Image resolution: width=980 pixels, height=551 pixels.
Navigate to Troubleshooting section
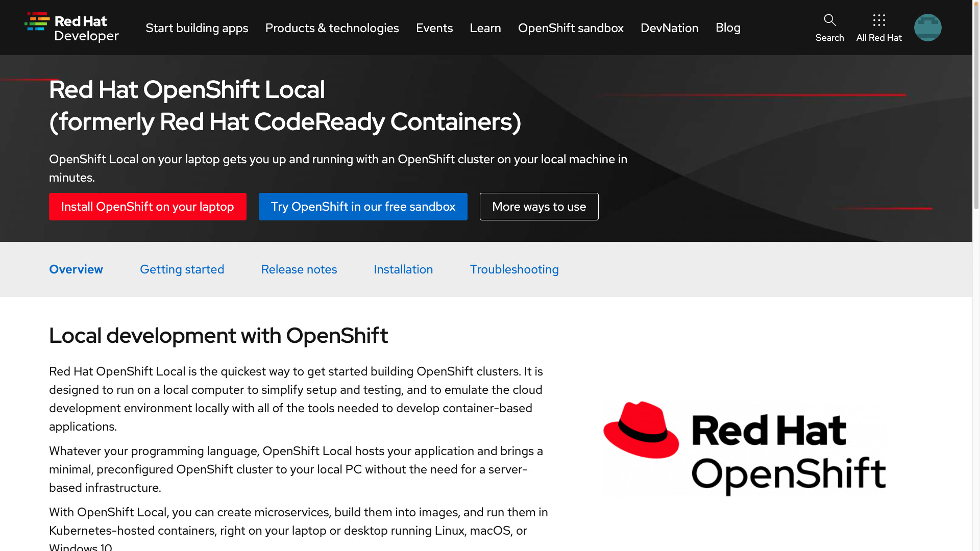514,269
